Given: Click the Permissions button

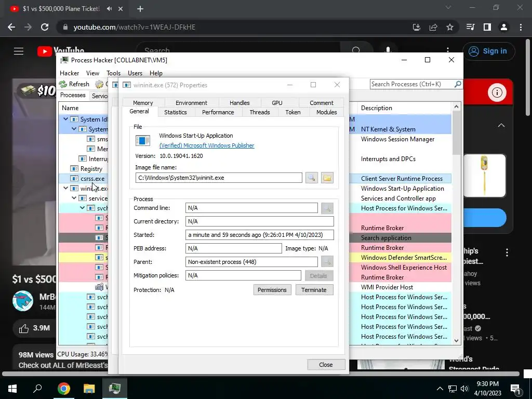Looking at the screenshot, I should tap(272, 290).
